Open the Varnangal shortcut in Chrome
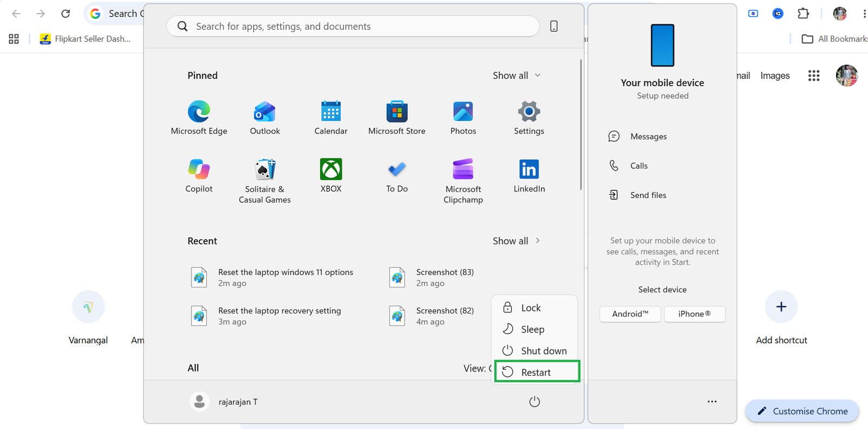868x429 pixels. click(88, 317)
